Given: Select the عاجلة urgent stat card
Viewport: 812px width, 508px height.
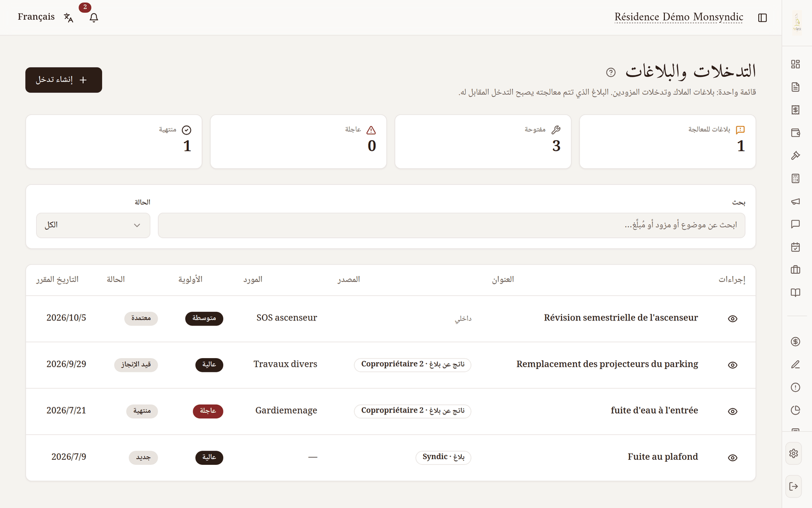Looking at the screenshot, I should (298, 141).
